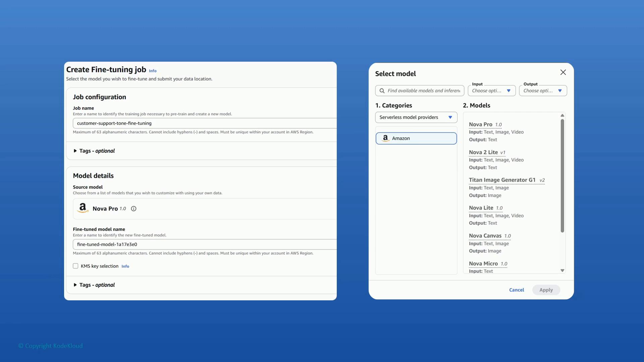Image resolution: width=644 pixels, height=362 pixels.
Task: Close the Select model dialog
Action: 563,72
